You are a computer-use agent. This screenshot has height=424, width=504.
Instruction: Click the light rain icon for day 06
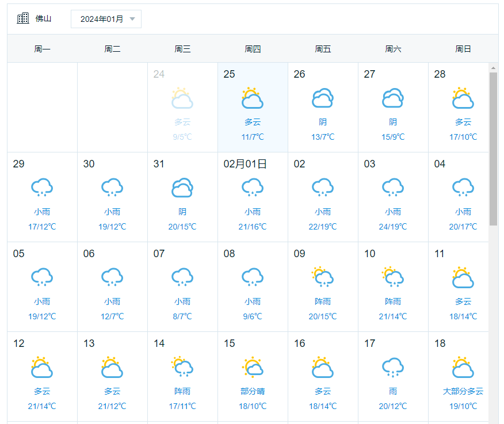[112, 277]
